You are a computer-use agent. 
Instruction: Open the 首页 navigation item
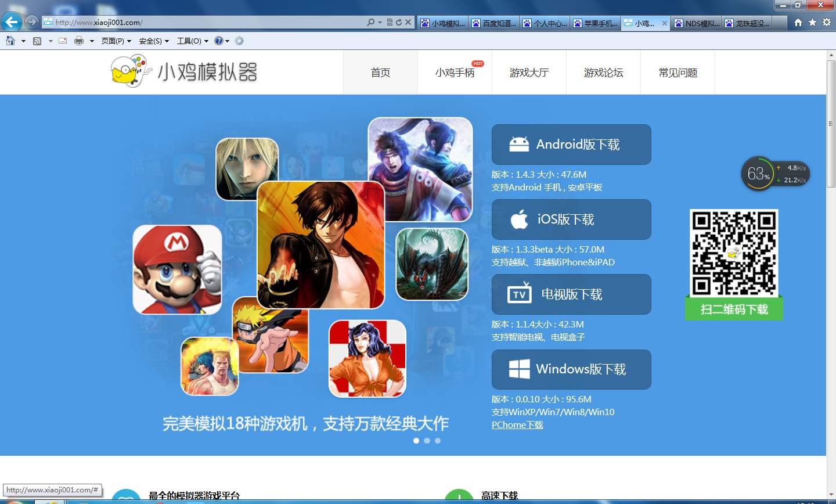pos(380,72)
